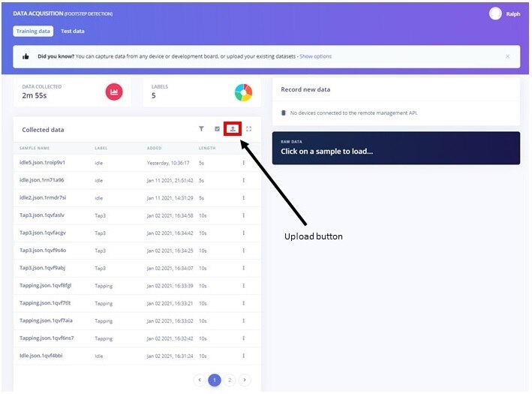Load sample idle5.json.1roip9v1
Viewport: 532px width, 394px height.
(x=42, y=163)
